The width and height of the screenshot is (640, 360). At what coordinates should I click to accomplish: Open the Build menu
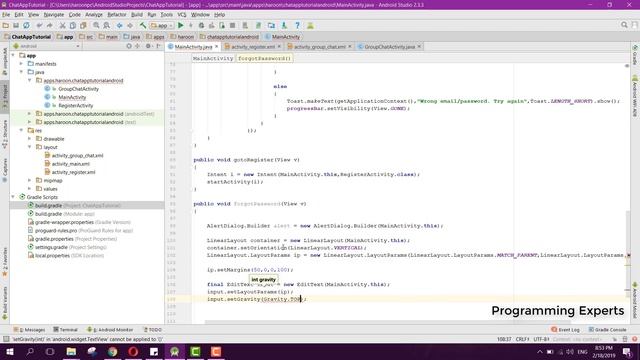click(137, 15)
